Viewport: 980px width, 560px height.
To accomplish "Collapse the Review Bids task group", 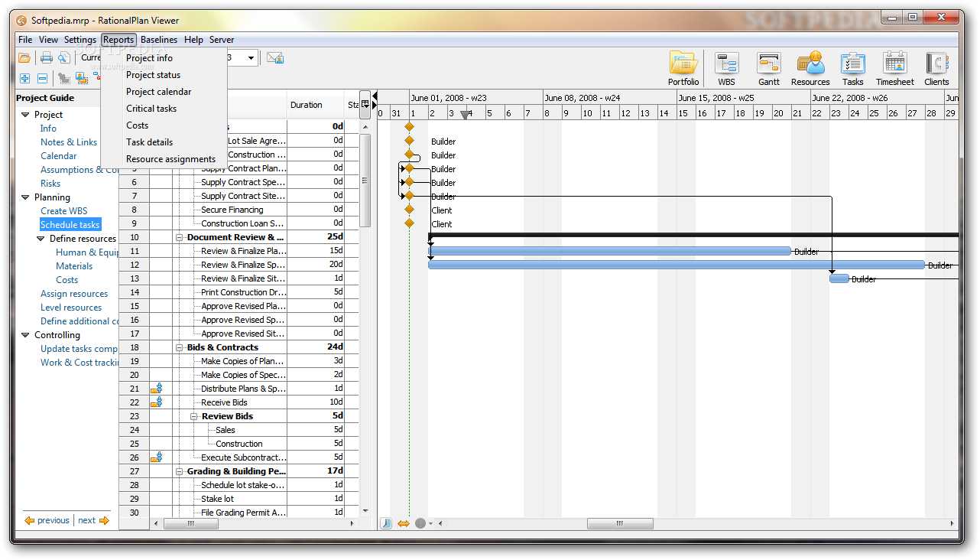I will (x=194, y=416).
